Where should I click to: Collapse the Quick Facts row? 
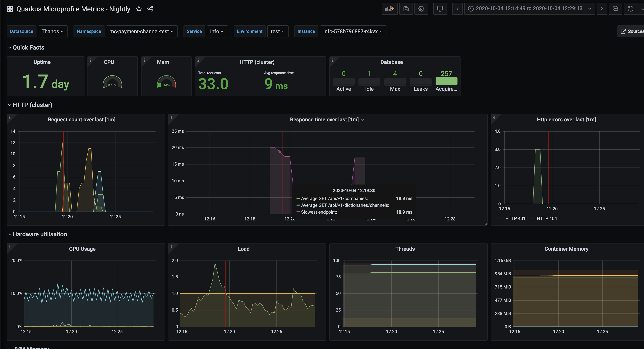pos(28,47)
